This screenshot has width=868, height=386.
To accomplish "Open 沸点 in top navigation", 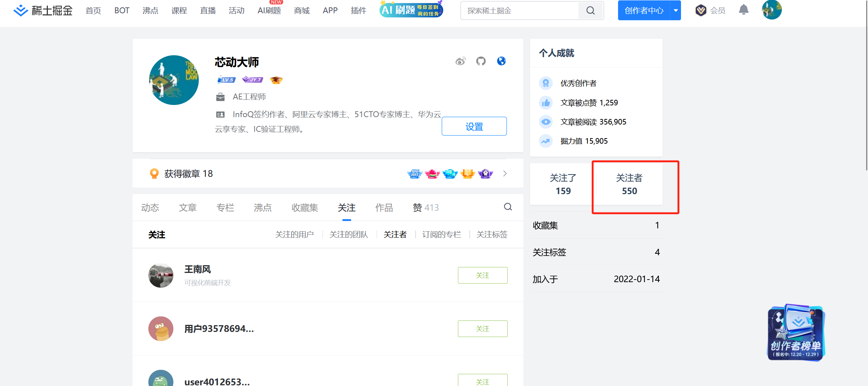I will point(151,10).
